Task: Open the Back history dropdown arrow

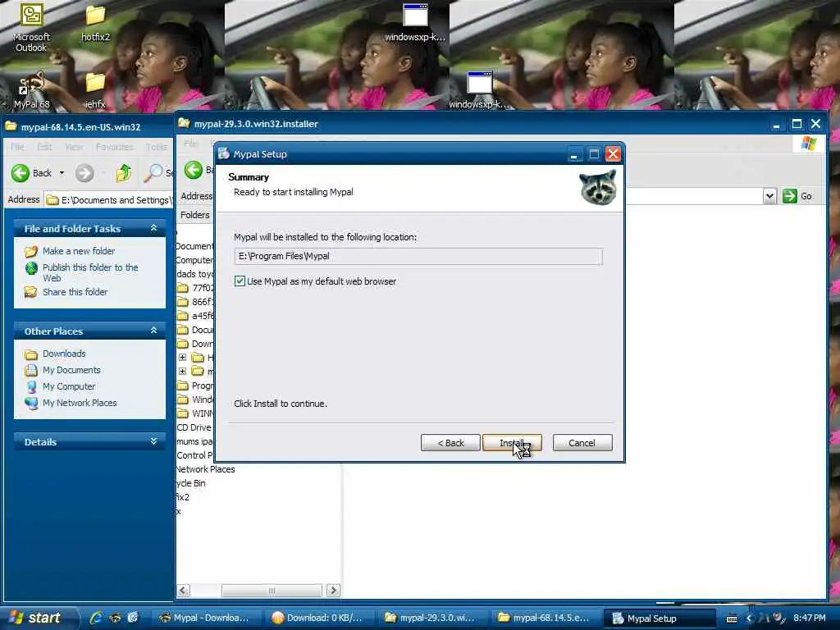Action: pos(62,173)
